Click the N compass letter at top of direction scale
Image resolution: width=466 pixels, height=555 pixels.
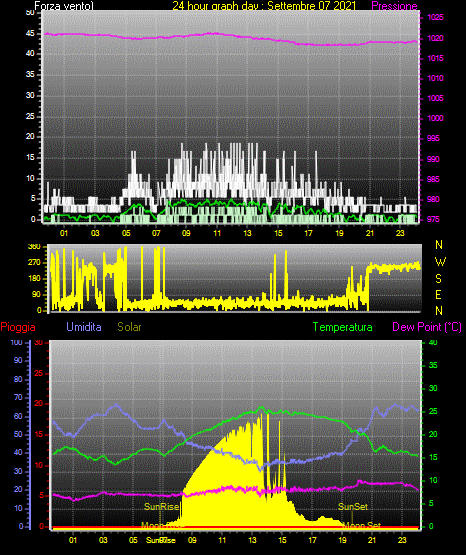(x=439, y=245)
